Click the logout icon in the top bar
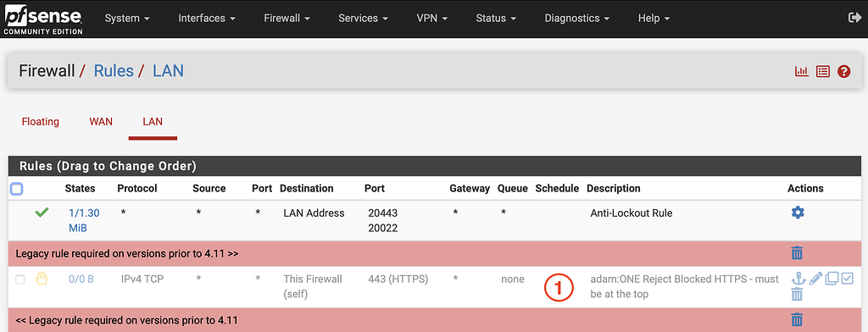 tap(854, 18)
